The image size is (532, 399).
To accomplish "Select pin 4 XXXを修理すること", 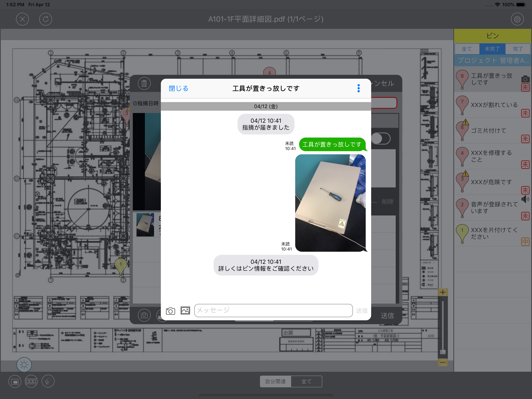I will (x=492, y=156).
